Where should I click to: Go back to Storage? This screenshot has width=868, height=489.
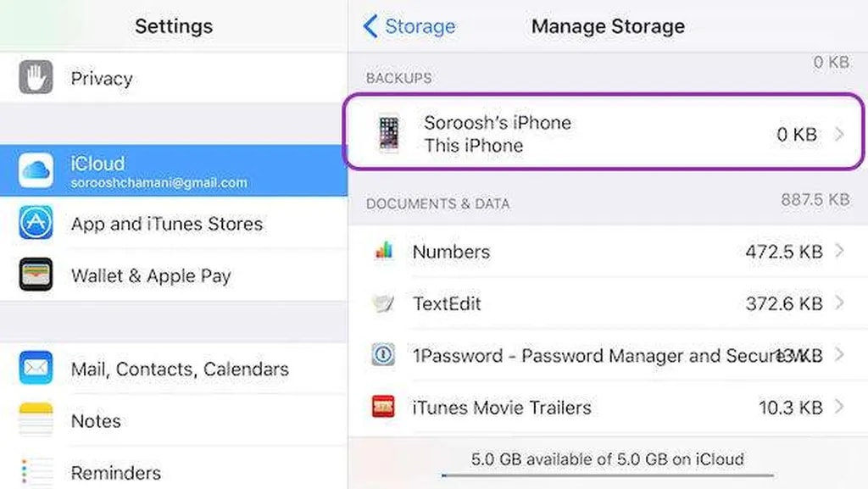click(409, 27)
